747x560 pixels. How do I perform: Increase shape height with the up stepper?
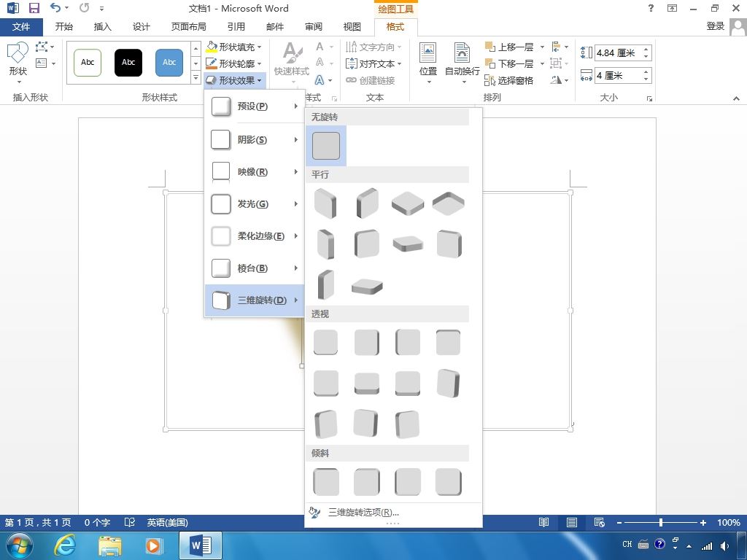click(646, 49)
